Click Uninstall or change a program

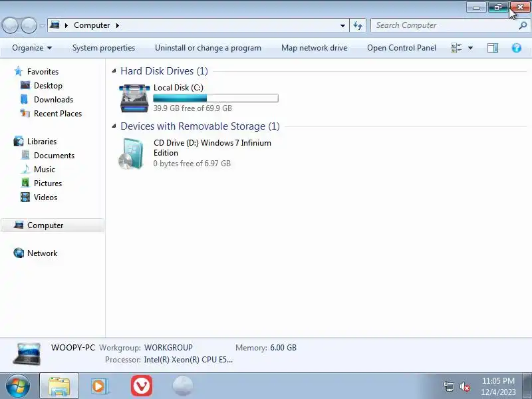pos(208,48)
